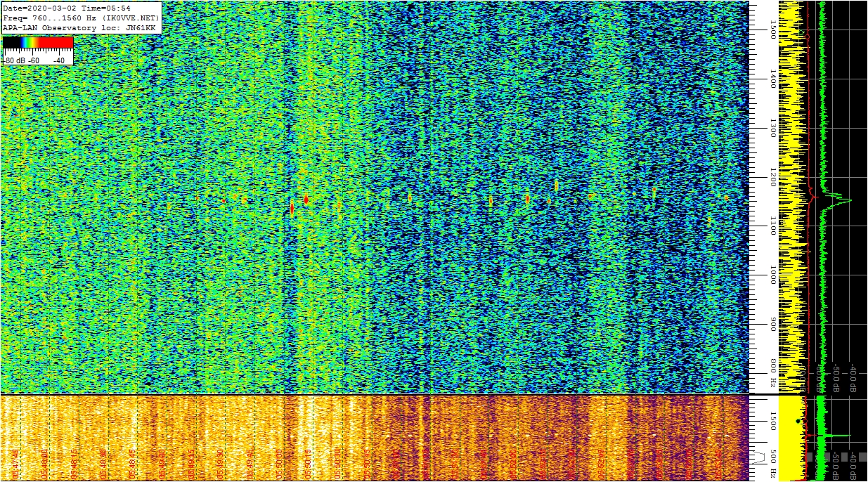This screenshot has width=868, height=482.
Task: Click the Freq= 760...1560 Hz (IK0VVE.NET) line
Action: tap(82, 18)
